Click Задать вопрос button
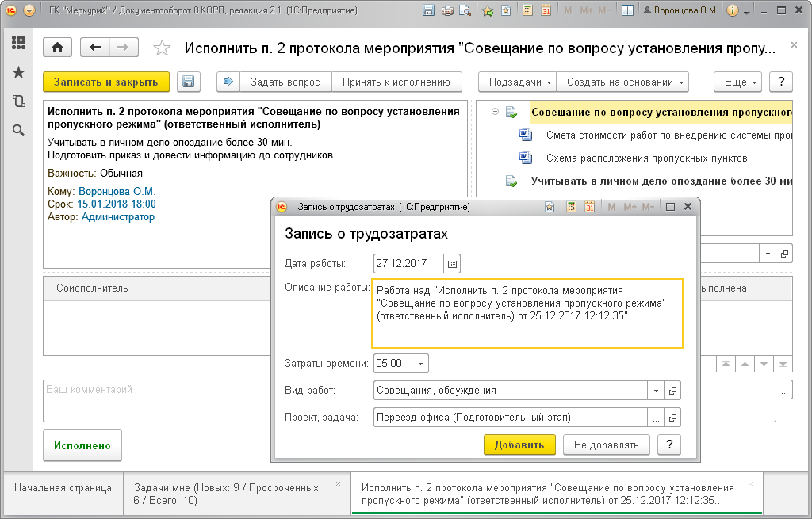Screen dimensions: 812x519 (x=285, y=82)
